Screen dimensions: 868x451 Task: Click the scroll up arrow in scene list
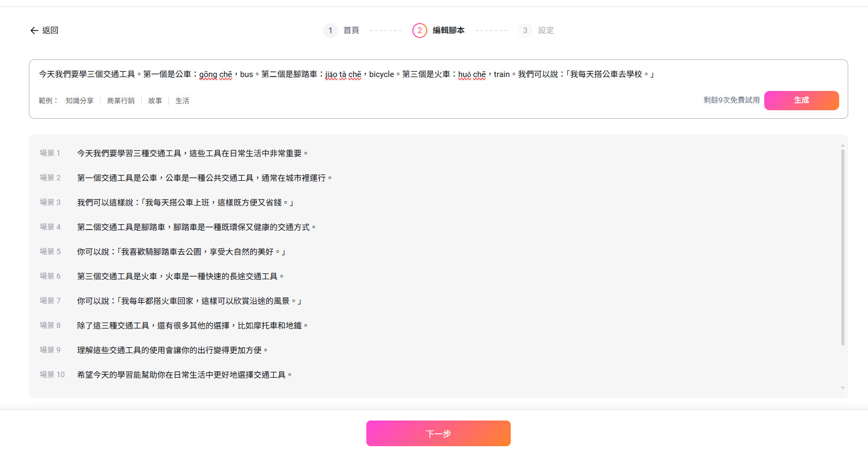pos(843,146)
